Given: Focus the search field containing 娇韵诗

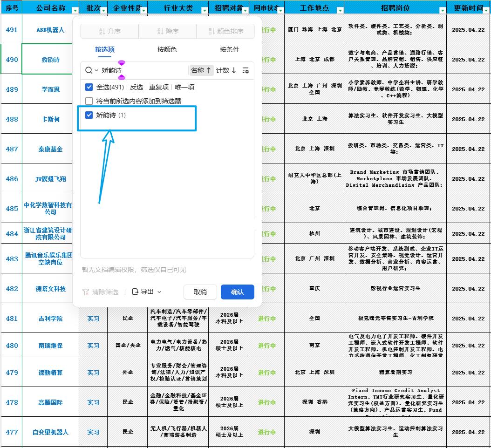Looking at the screenshot, I should [144, 70].
